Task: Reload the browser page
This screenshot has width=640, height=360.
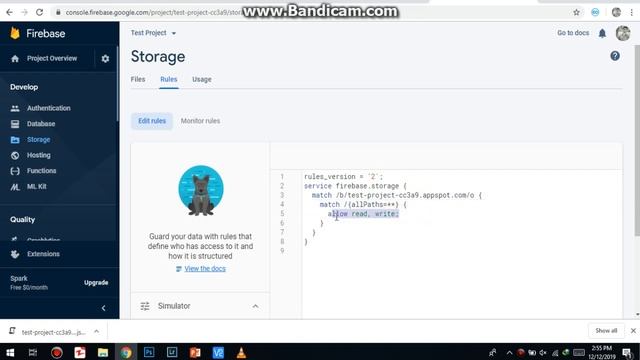Action: coord(40,12)
